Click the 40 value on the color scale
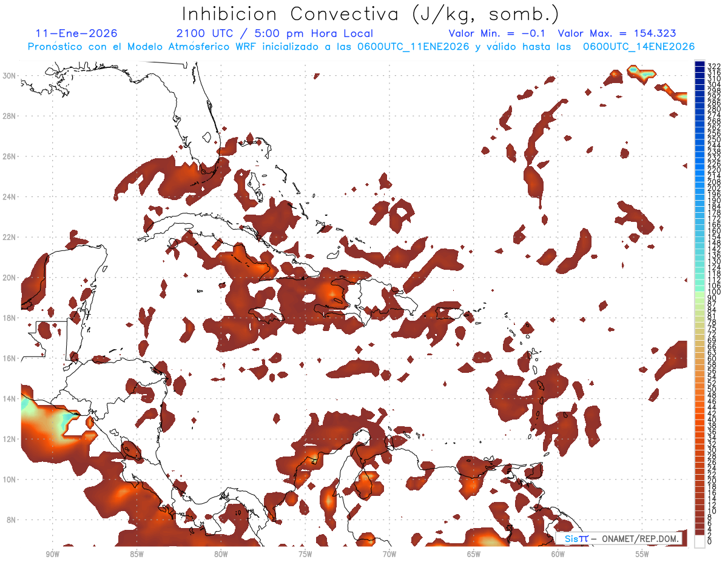728x562 pixels. pos(713,420)
